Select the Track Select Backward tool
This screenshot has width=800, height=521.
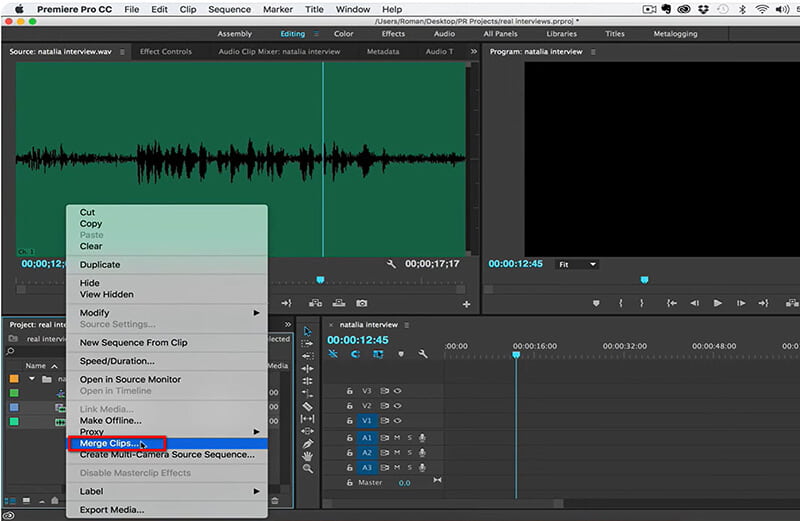[307, 356]
